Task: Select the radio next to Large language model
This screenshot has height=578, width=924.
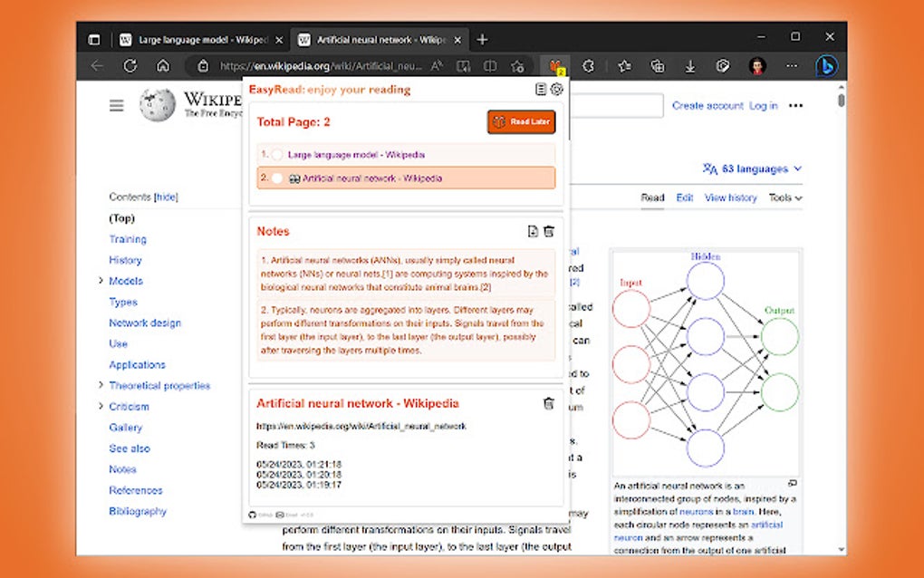Action: coord(276,154)
